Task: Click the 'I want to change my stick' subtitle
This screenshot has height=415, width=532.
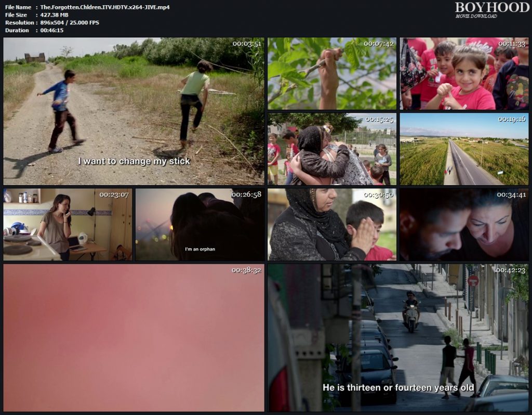Action: (x=134, y=161)
